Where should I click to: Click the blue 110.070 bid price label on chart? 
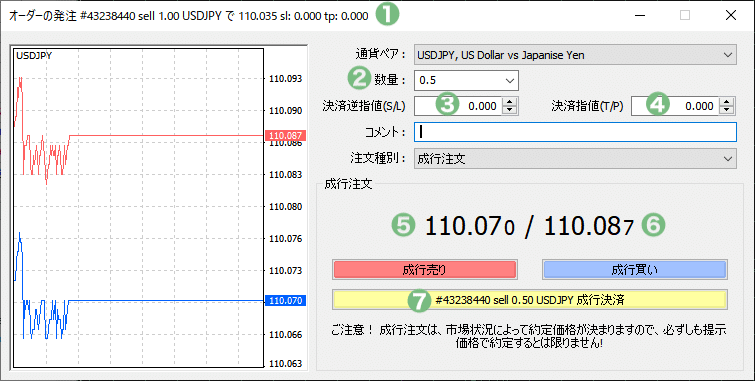click(x=286, y=301)
